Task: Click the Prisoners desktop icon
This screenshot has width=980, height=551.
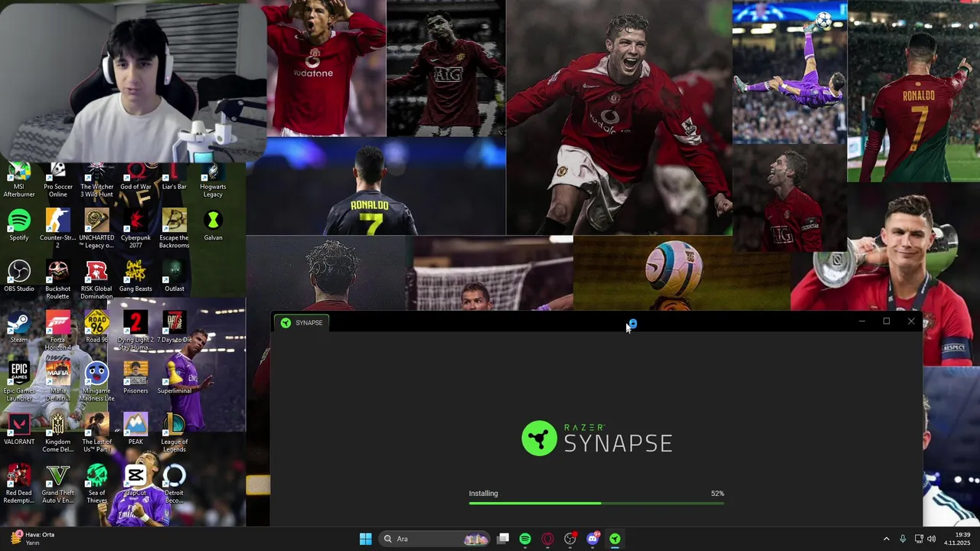Action: click(x=136, y=379)
